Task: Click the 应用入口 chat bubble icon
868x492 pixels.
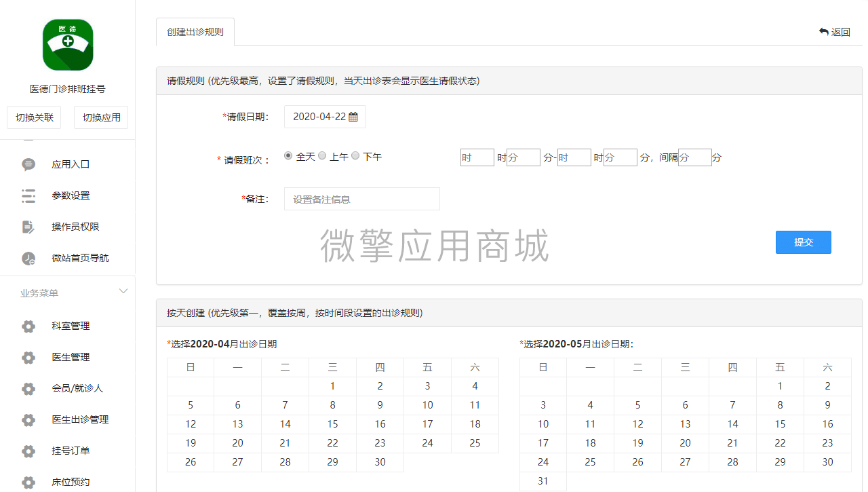Action: coord(28,164)
